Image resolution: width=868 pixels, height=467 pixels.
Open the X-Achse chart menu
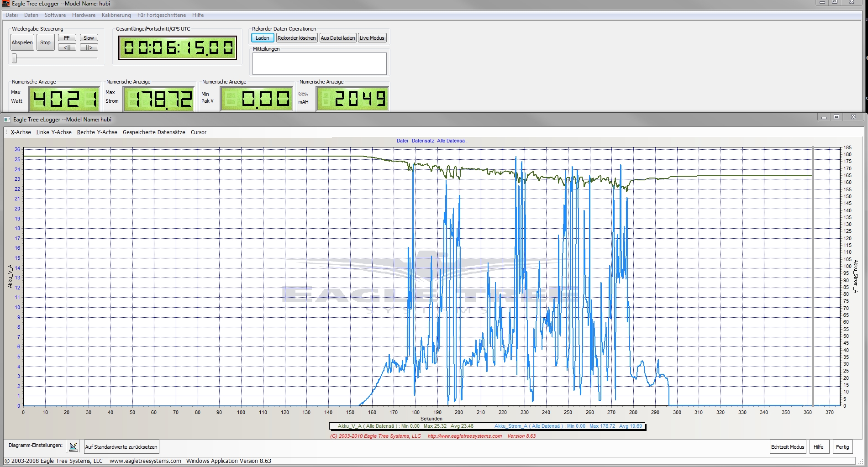tap(21, 132)
